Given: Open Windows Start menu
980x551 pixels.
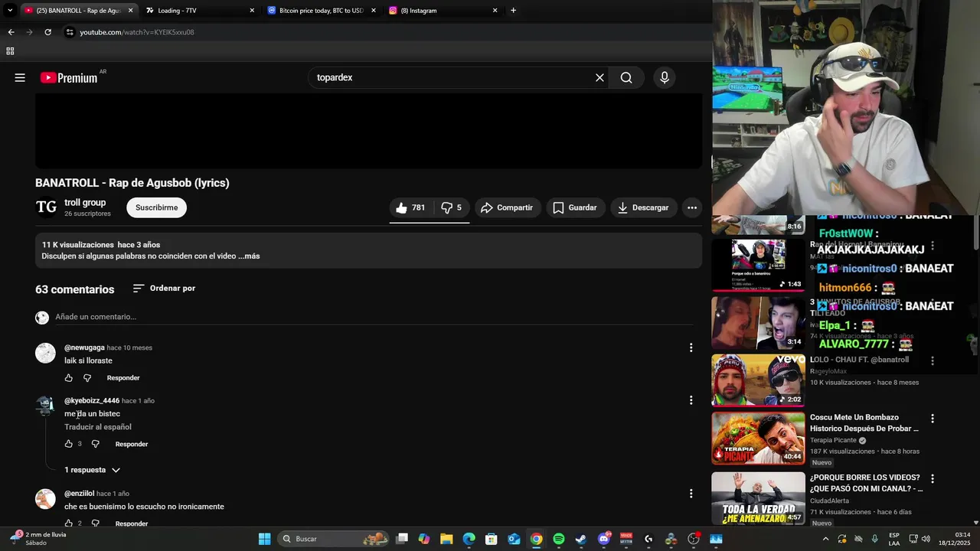Looking at the screenshot, I should [x=264, y=539].
